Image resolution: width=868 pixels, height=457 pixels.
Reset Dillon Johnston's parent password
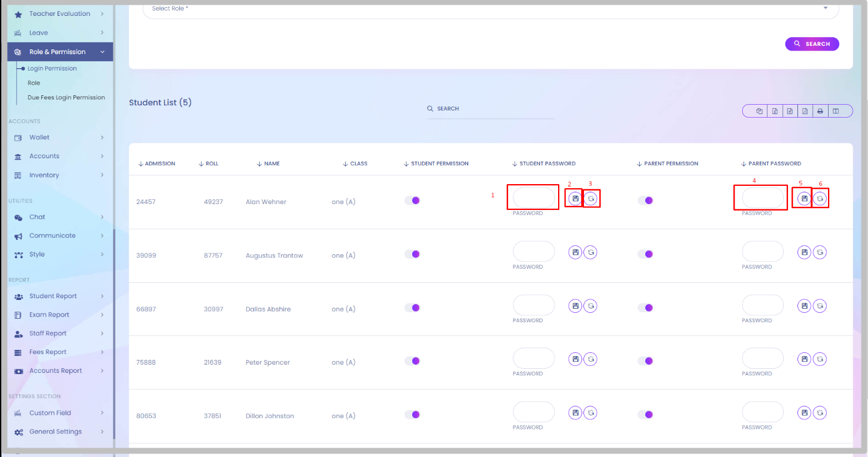pos(820,413)
